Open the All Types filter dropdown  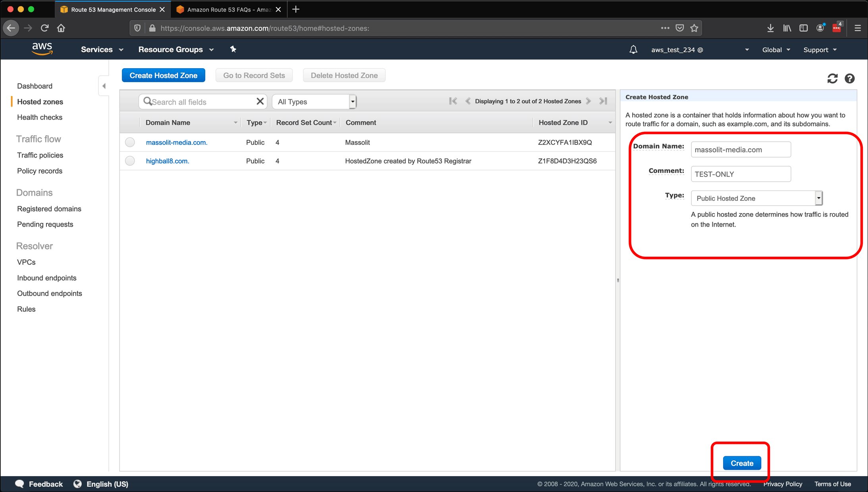pos(314,102)
